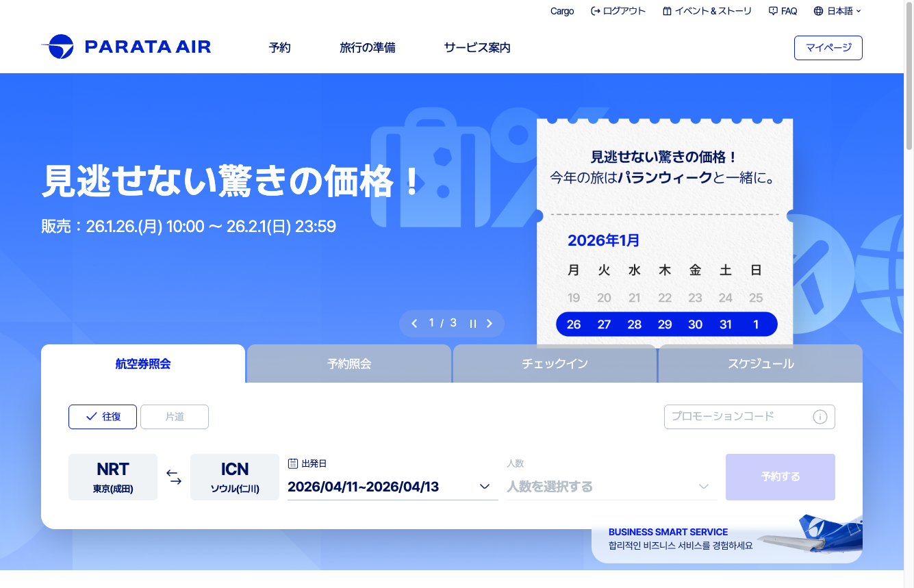Advance to next banner slide
The image size is (914, 588).
coord(490,324)
